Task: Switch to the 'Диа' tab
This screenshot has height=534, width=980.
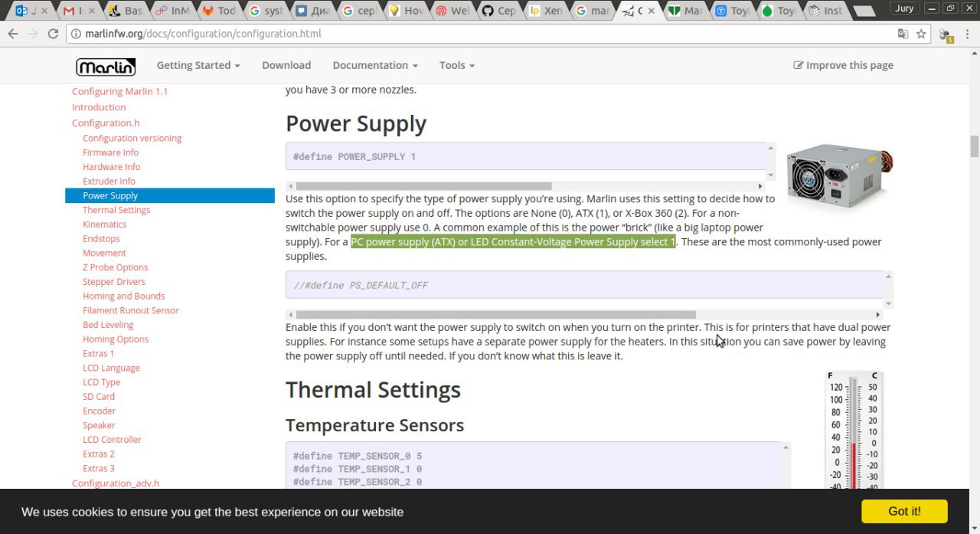Action: [x=312, y=11]
